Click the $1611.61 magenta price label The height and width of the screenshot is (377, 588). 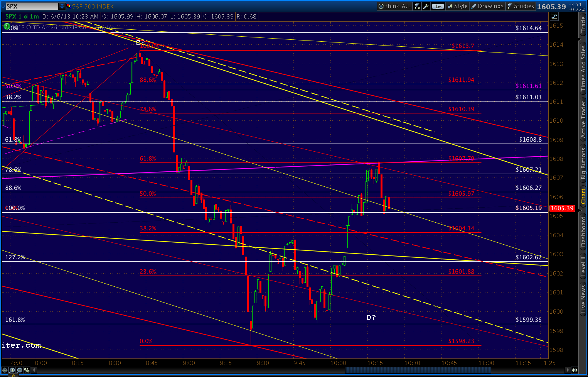(x=529, y=86)
